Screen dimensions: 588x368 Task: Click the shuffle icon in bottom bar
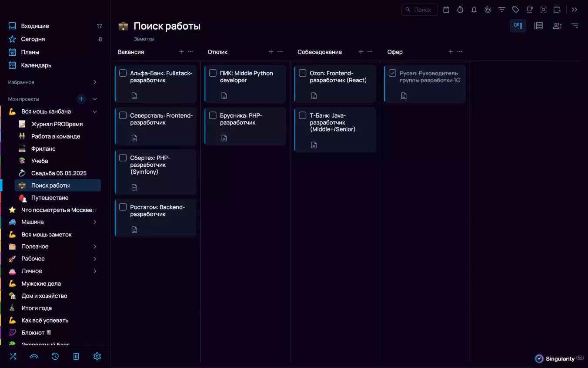tap(13, 356)
